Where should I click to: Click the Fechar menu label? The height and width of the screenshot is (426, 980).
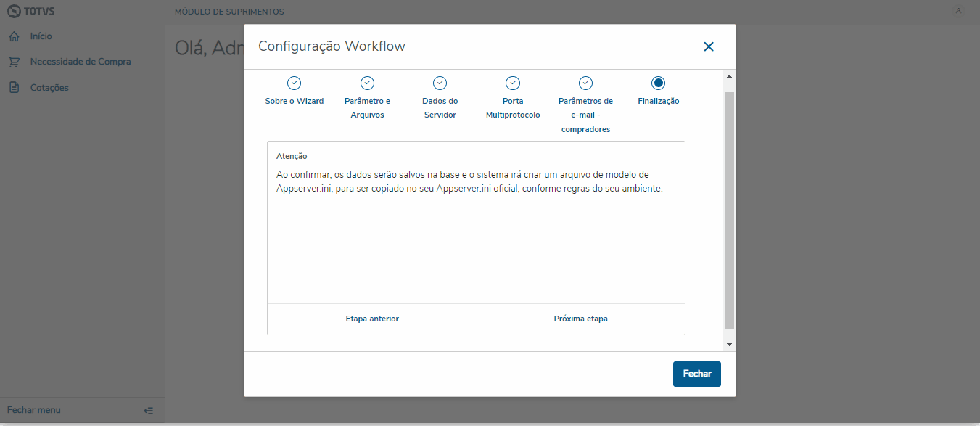[34, 410]
